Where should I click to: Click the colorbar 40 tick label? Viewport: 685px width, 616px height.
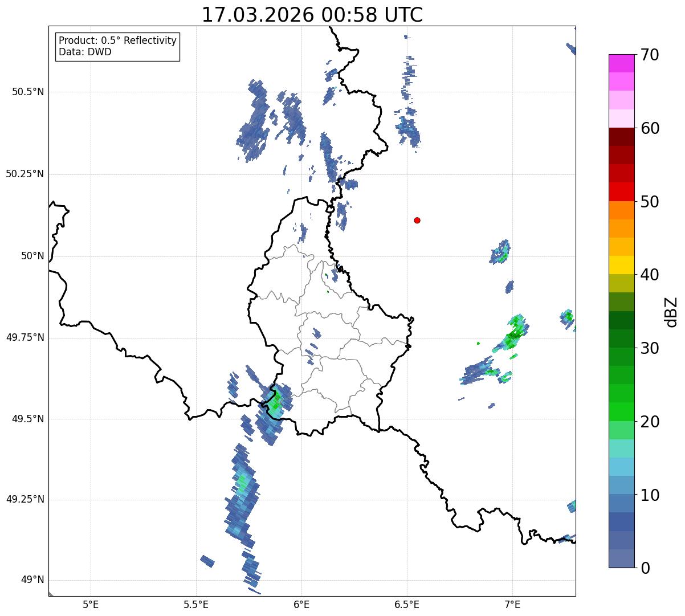pos(649,275)
